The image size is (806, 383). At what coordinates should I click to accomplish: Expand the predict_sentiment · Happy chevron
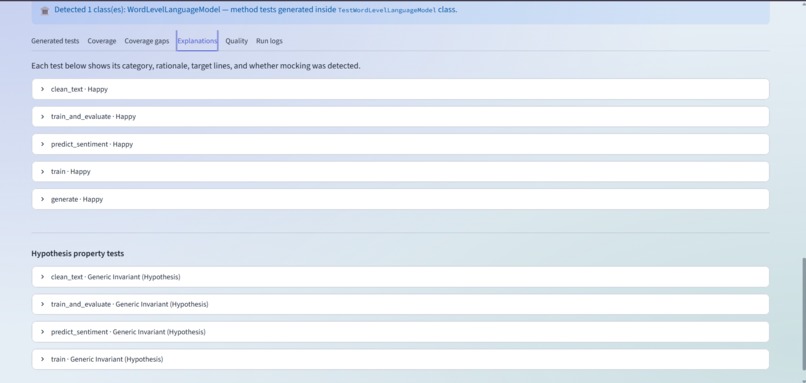(43, 144)
